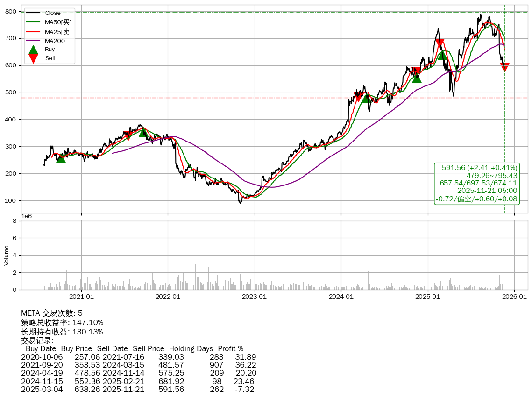Click the Profit % column header

coord(230,349)
